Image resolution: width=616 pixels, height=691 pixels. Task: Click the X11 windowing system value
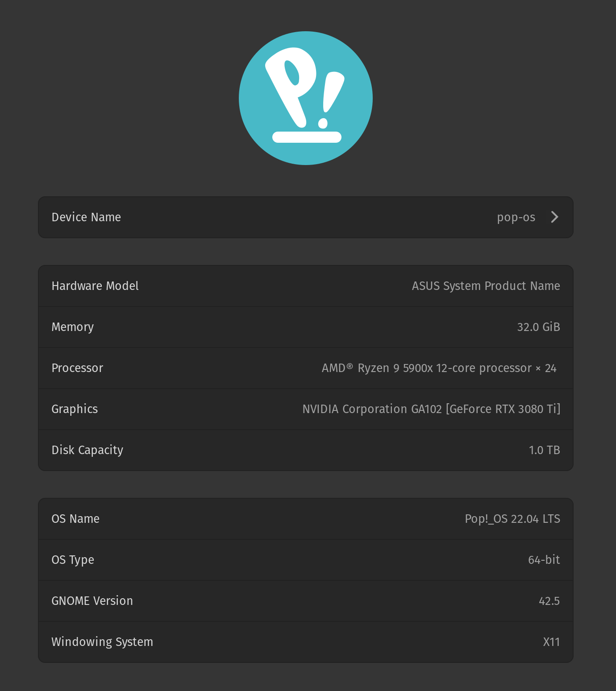(552, 641)
